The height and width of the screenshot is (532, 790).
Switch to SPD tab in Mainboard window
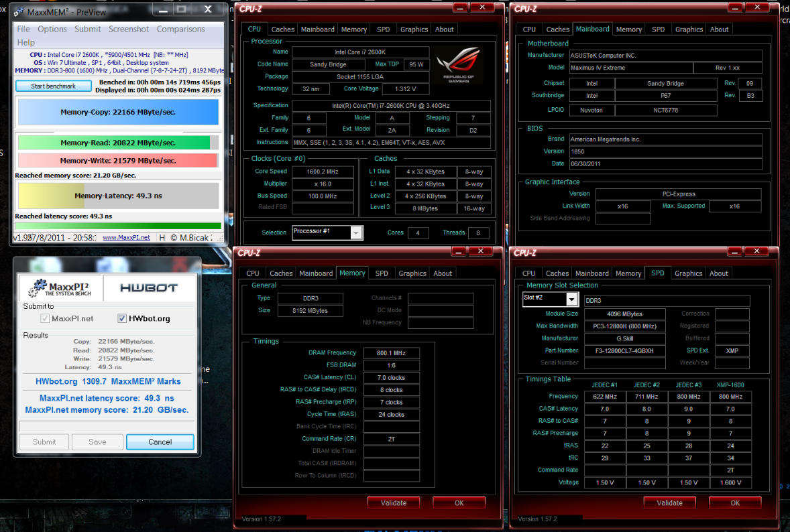[x=658, y=29]
